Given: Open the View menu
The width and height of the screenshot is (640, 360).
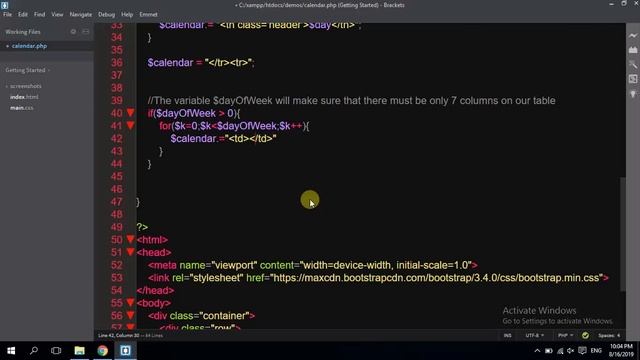Looking at the screenshot, I should point(57,14).
